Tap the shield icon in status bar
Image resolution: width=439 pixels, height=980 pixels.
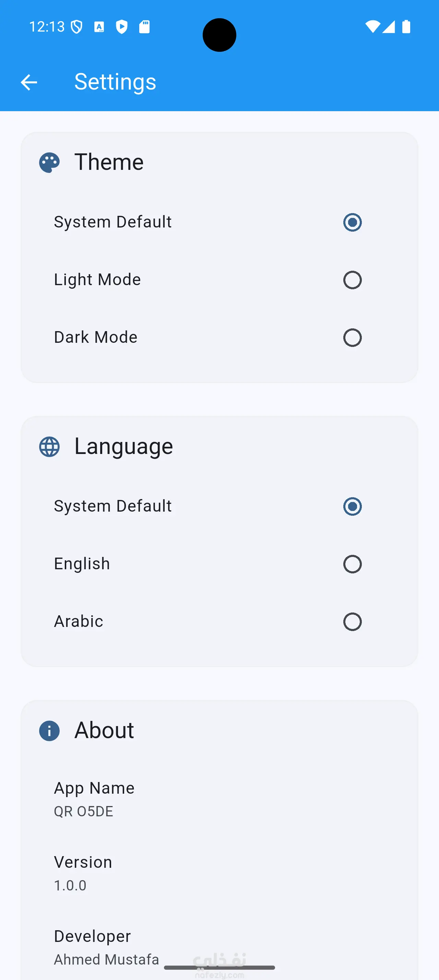point(77,27)
